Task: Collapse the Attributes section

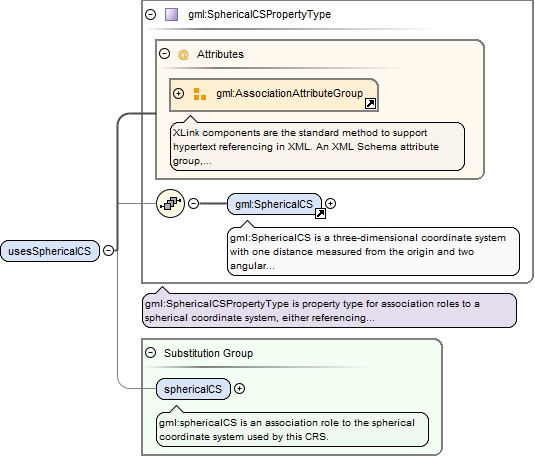Action: 164,54
